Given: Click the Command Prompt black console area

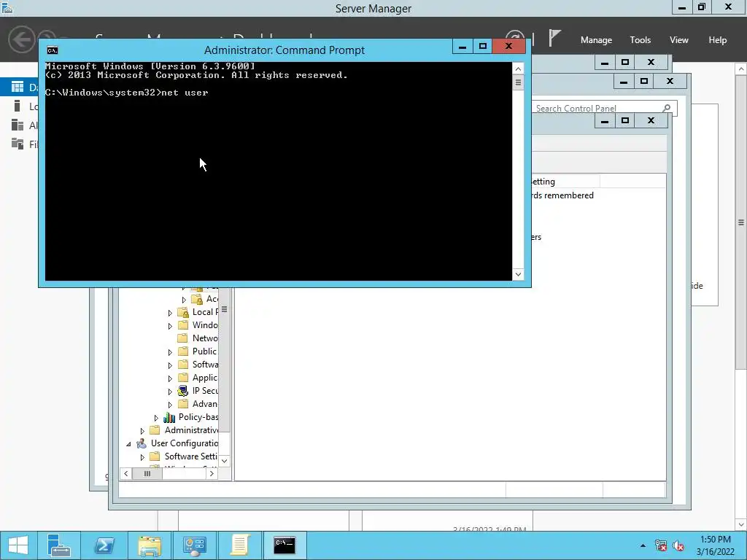Looking at the screenshot, I should (278, 171).
